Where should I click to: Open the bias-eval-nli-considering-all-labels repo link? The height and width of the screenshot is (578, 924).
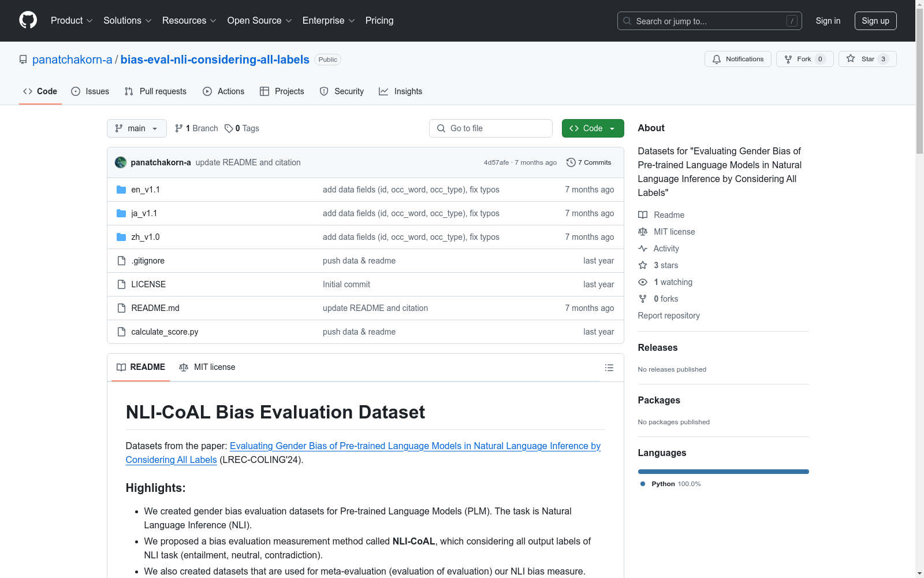[x=215, y=60]
